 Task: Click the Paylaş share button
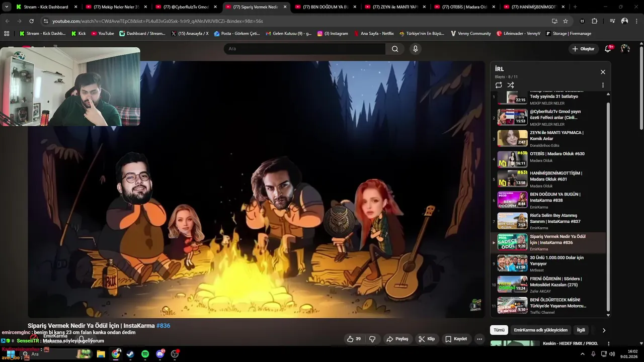[x=397, y=339]
